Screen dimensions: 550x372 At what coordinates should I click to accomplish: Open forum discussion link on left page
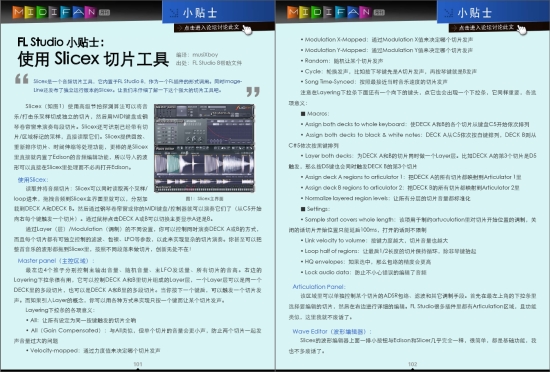pos(209,27)
